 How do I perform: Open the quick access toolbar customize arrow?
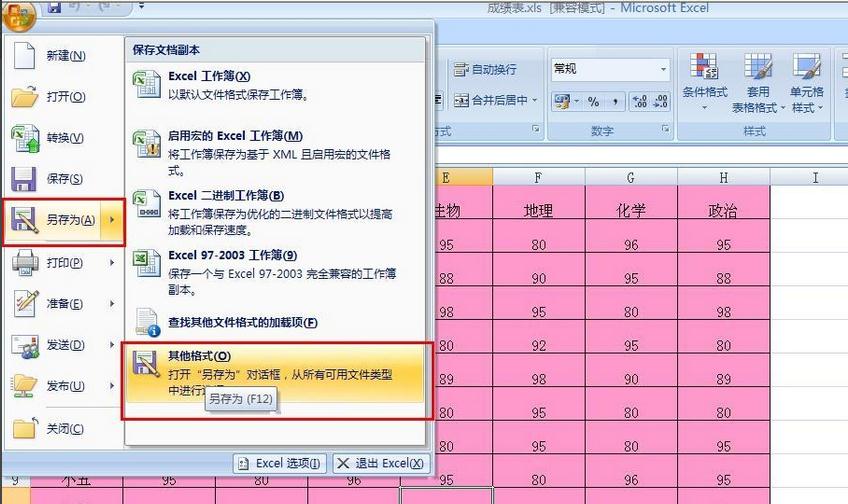141,6
